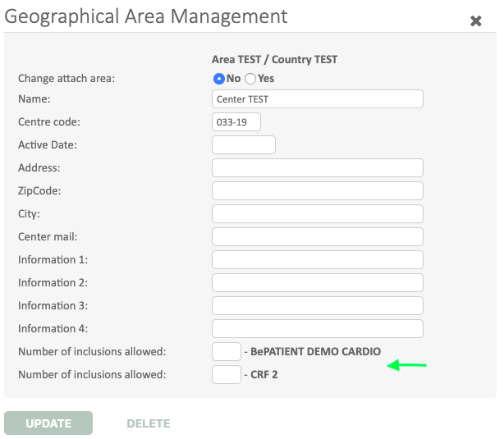Focus the Center mail input
504x439 pixels.
point(317,237)
